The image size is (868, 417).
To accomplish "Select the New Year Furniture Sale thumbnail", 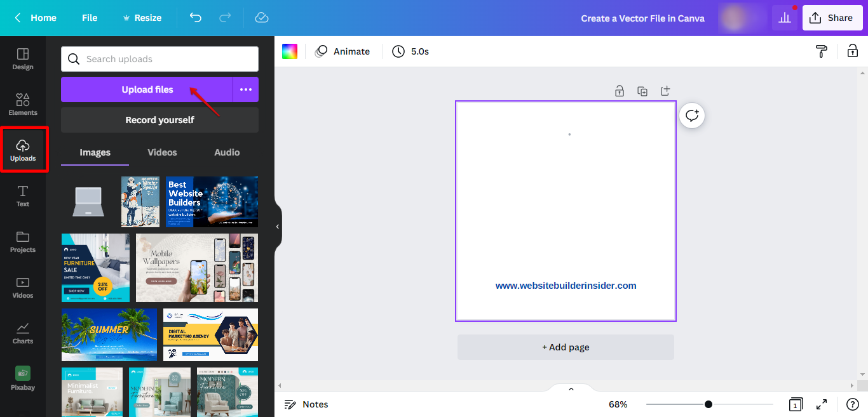I will (95, 268).
